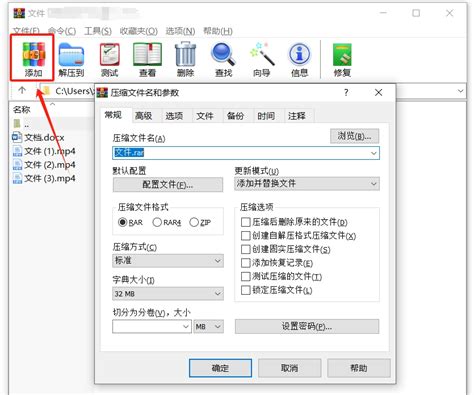Image resolution: width=474 pixels, height=395 pixels.
Task: Sort by the 名称 column header
Action: point(22,109)
